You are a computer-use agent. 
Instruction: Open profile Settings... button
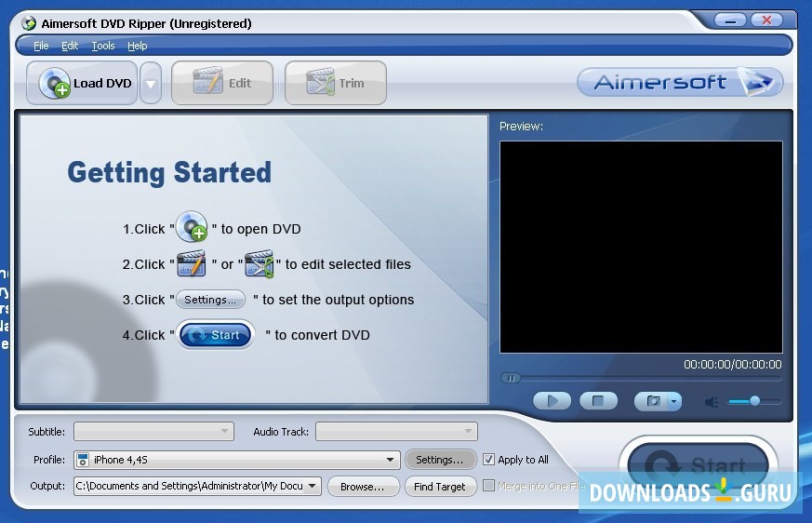[440, 460]
